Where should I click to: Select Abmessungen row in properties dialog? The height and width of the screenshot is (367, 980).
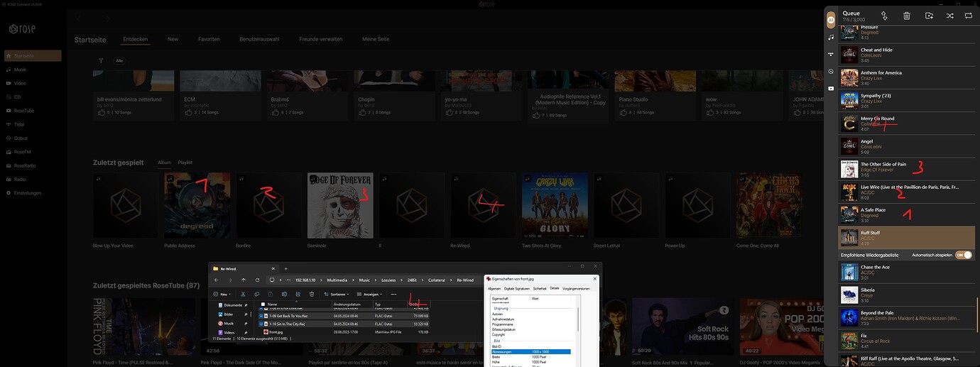click(531, 351)
